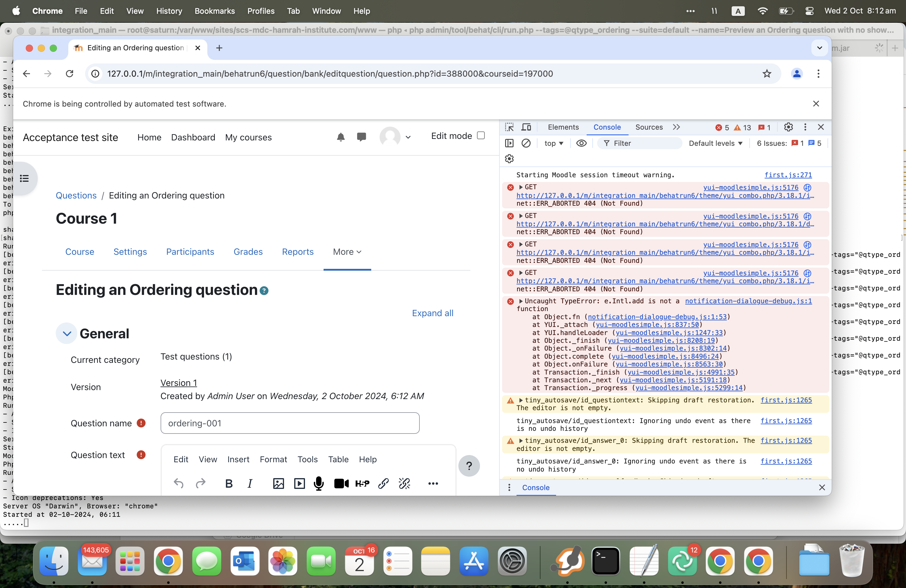Switch to the Elements tab in DevTools

[x=563, y=128]
